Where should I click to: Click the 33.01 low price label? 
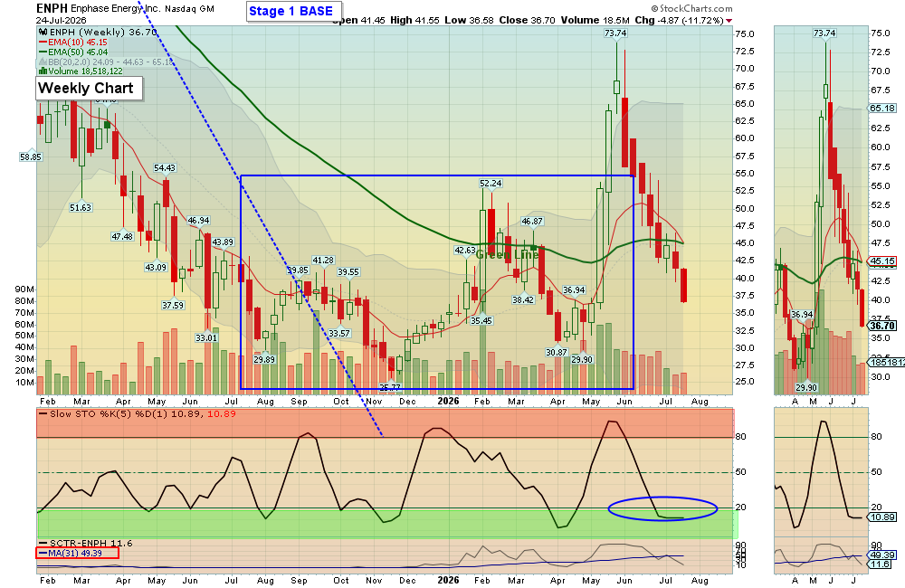tap(206, 337)
